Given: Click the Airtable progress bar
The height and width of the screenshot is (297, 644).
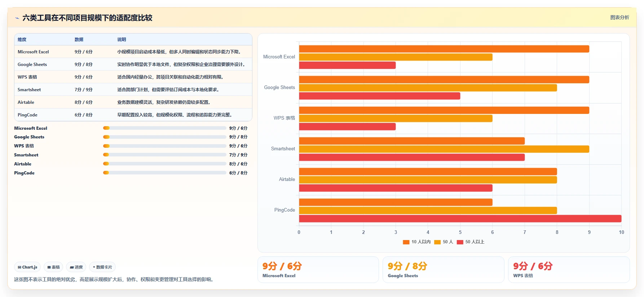Looking at the screenshot, I should (164, 164).
